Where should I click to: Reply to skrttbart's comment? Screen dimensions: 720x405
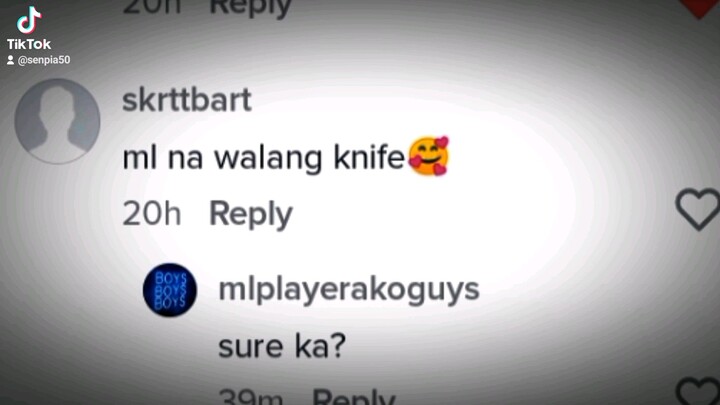point(251,214)
